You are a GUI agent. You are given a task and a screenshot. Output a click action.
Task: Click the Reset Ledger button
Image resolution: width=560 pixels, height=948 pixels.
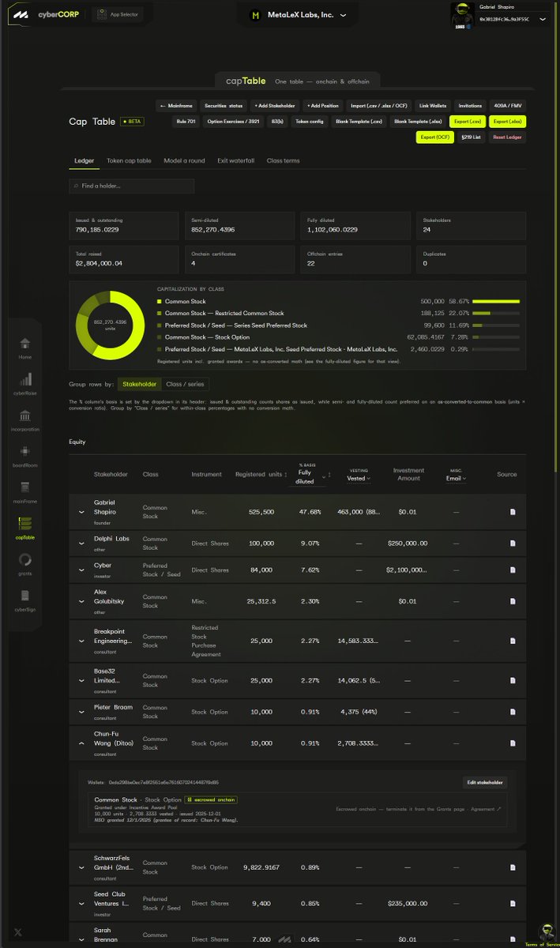tap(508, 137)
